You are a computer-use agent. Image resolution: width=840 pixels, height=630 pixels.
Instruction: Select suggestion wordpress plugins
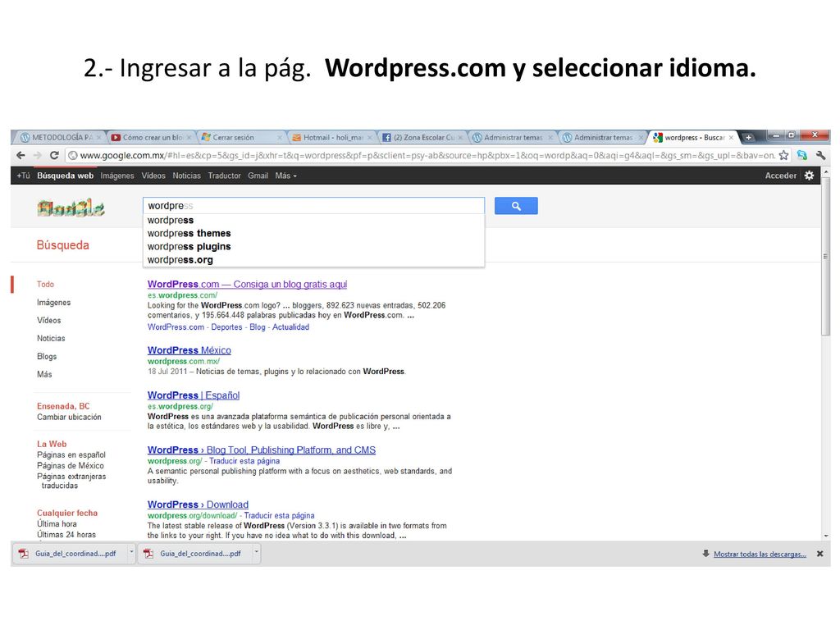pyautogui.click(x=313, y=246)
